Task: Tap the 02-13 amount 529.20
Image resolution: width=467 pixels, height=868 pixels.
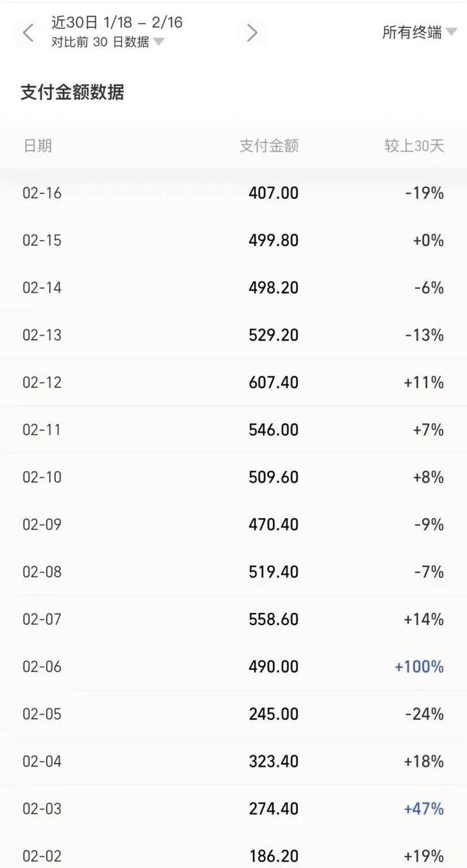Action: click(x=274, y=335)
